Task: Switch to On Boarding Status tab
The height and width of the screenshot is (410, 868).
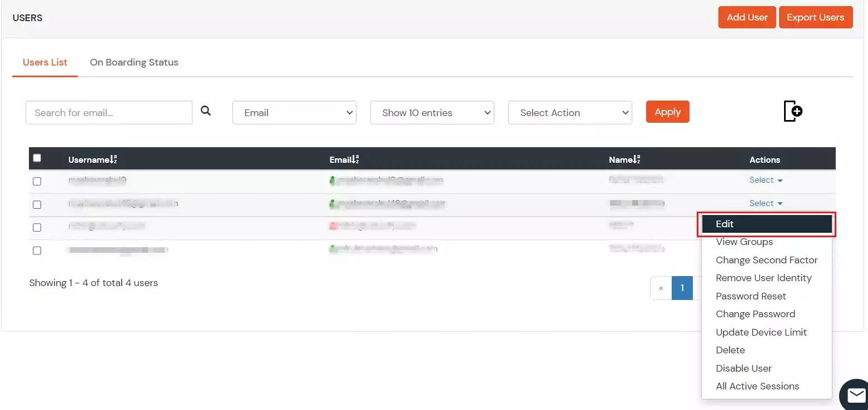Action: [x=133, y=62]
